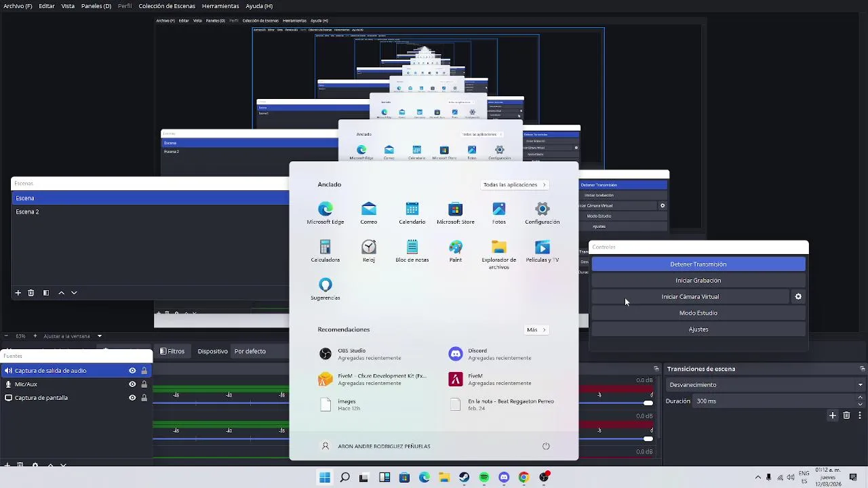This screenshot has height=488, width=868.
Task: Enable Modo Estudio in Controles dock
Action: 698,313
